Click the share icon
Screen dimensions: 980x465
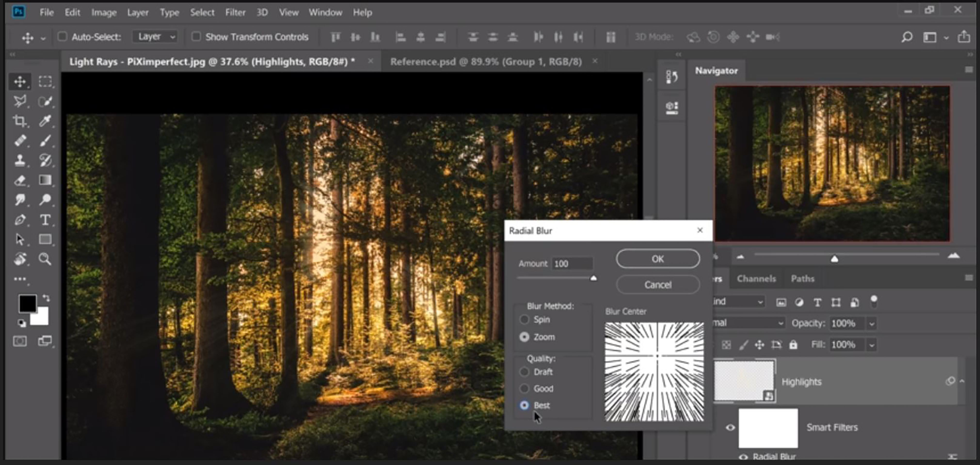coord(964,37)
